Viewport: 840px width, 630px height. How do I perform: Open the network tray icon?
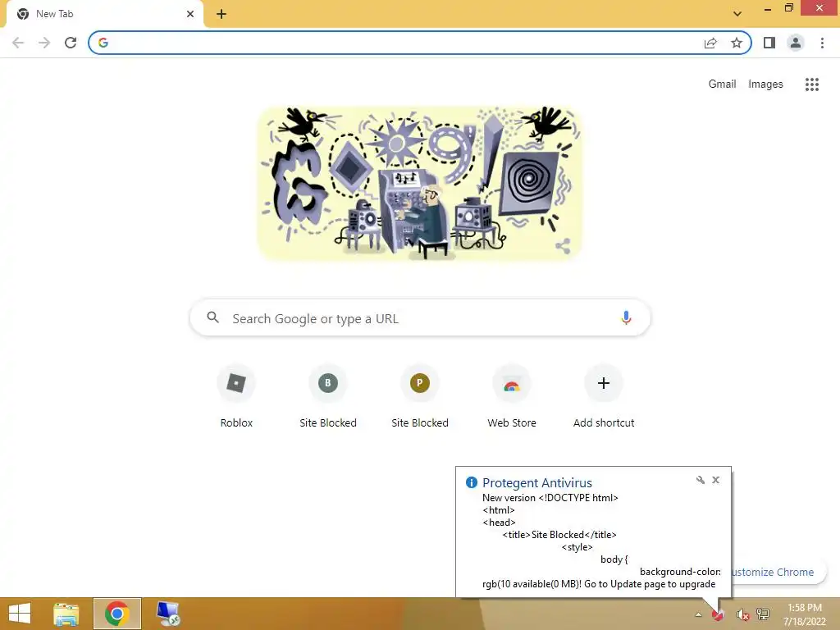[x=763, y=614]
